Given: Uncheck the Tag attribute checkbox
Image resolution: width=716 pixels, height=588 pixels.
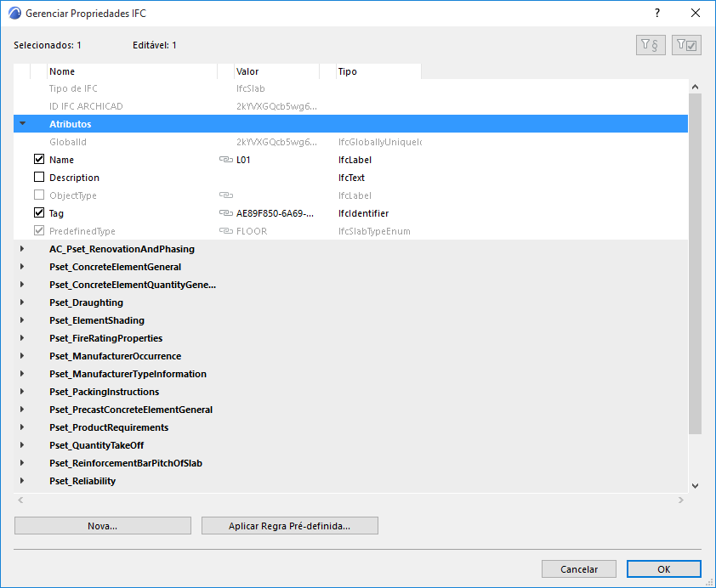Looking at the screenshot, I should click(39, 212).
